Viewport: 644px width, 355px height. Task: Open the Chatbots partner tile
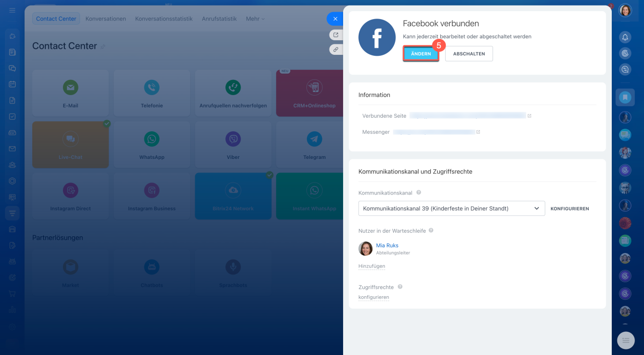(x=152, y=273)
